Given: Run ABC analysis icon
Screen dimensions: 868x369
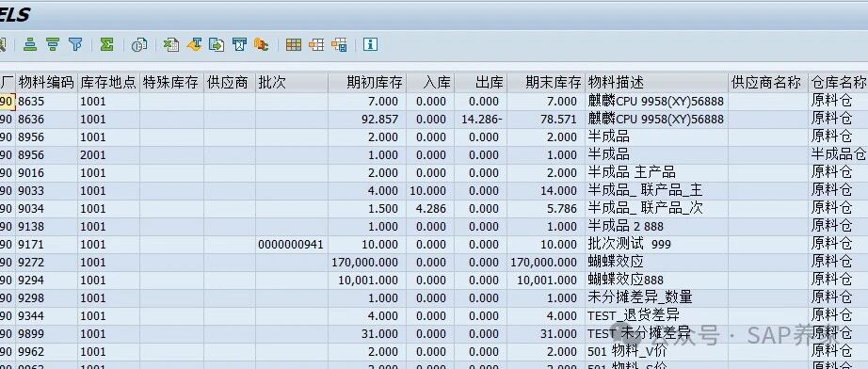Looking at the screenshot, I should pos(262,45).
